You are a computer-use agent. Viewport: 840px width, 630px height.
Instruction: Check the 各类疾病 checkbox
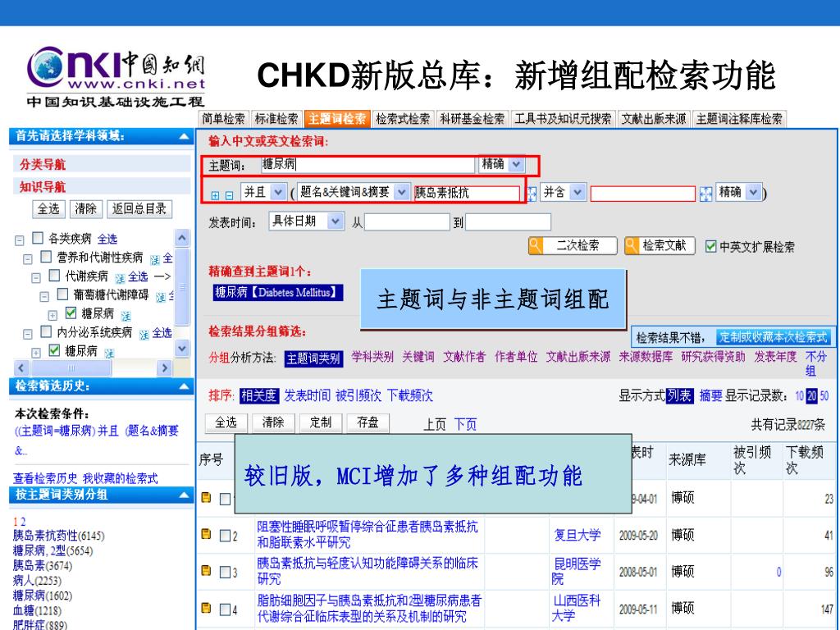pos(38,237)
